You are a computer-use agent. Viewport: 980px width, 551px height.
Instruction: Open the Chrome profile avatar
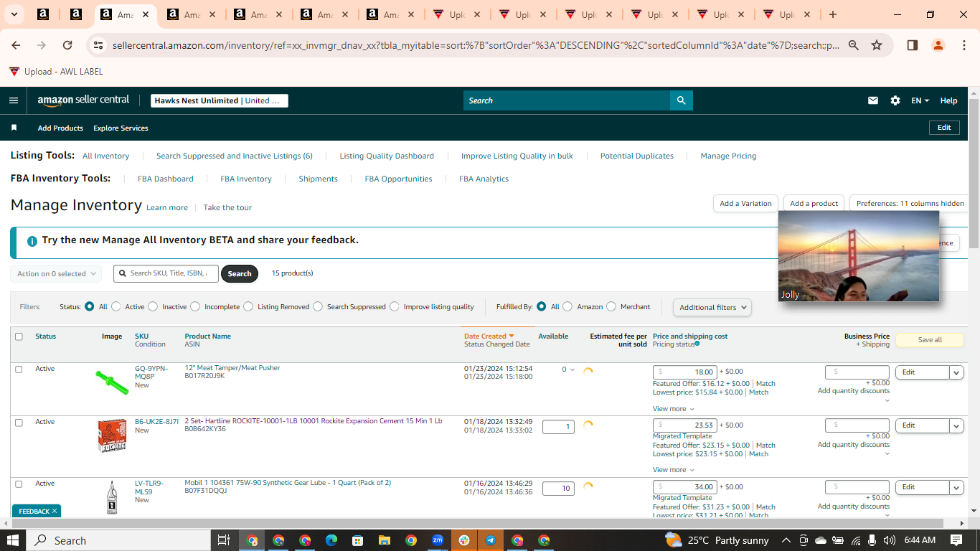pyautogui.click(x=938, y=45)
